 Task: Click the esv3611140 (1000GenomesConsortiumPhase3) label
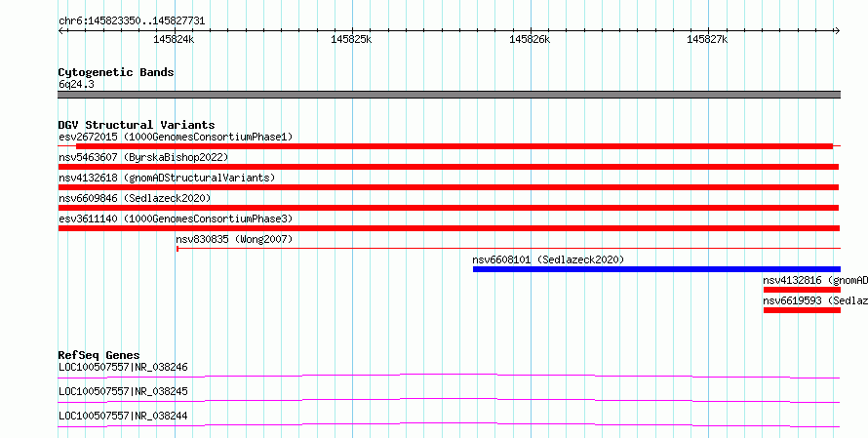(176, 219)
